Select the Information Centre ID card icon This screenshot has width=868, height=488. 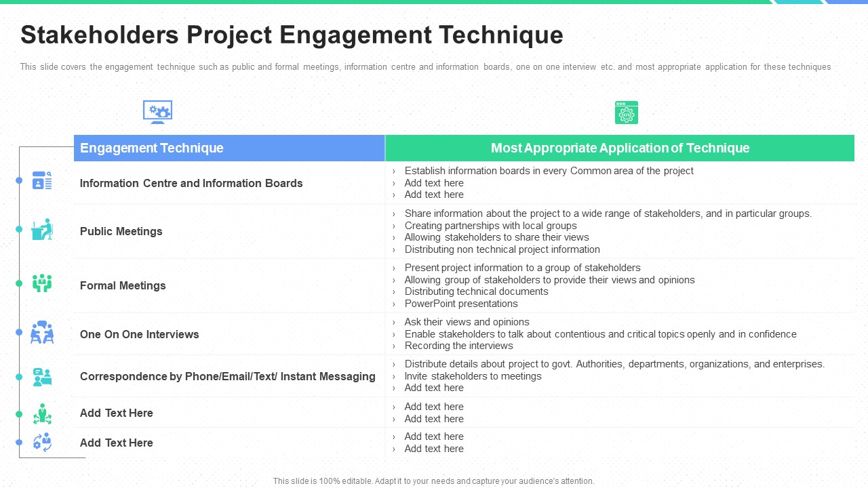point(42,180)
